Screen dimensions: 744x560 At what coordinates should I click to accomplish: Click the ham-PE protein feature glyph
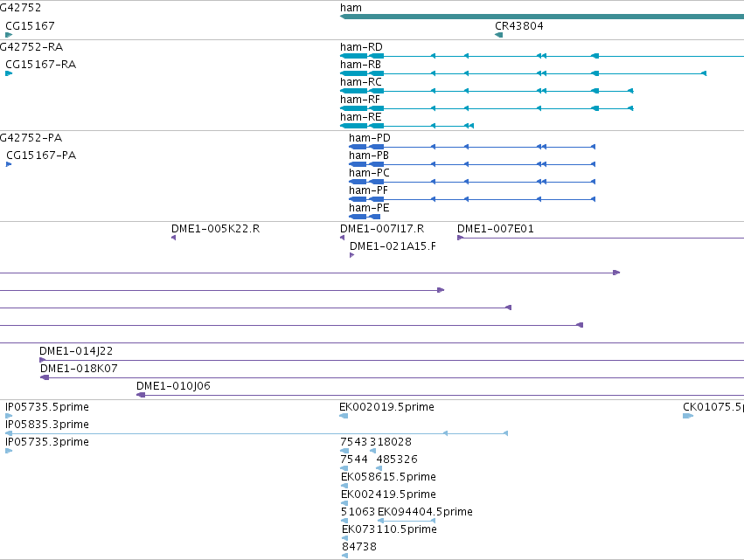pos(365,217)
